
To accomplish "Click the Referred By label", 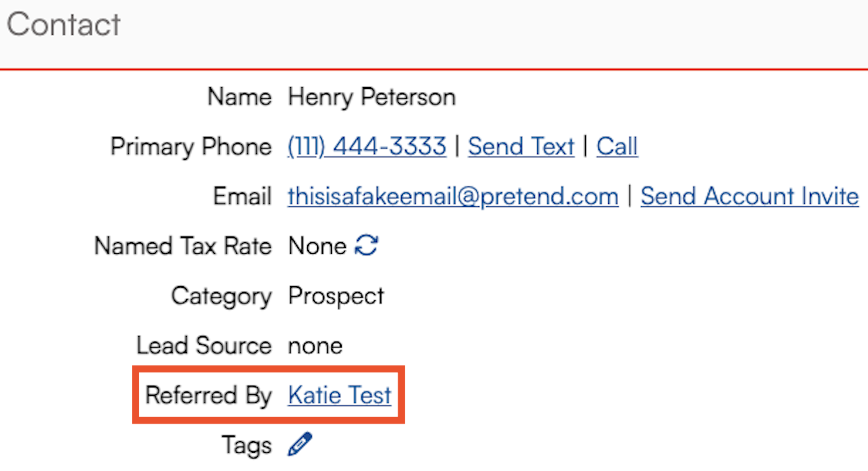I will (x=208, y=395).
